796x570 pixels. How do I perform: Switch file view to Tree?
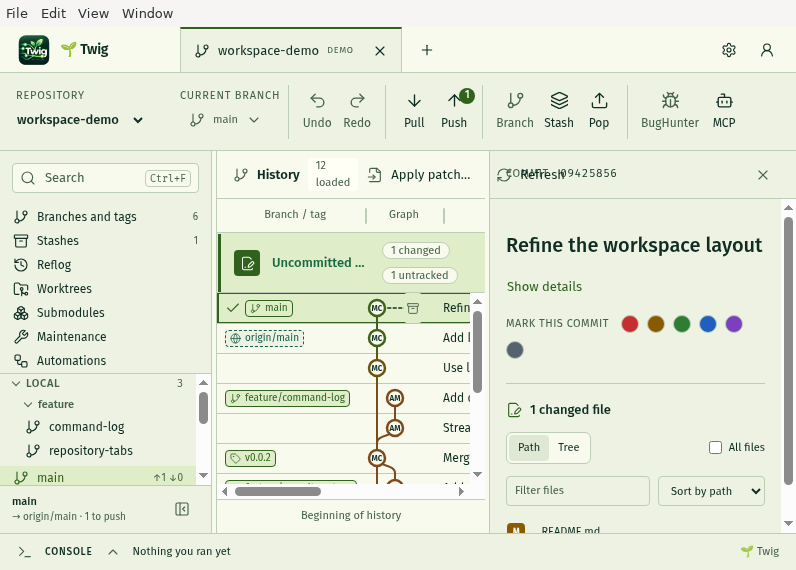[x=569, y=447]
